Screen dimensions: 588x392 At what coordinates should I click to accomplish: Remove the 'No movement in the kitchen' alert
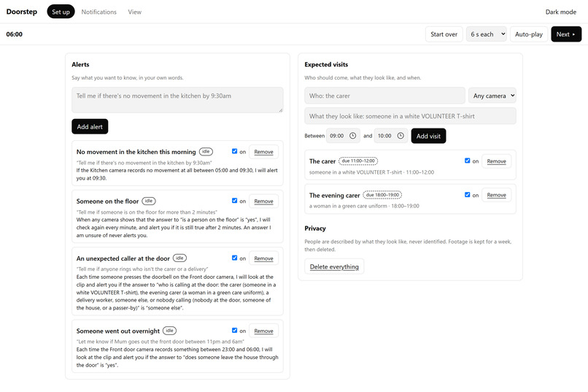pyautogui.click(x=263, y=152)
